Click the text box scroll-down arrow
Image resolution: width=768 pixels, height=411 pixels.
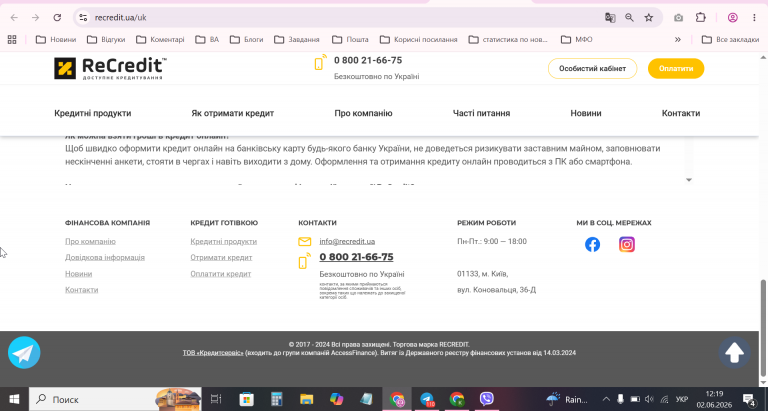[x=689, y=180]
